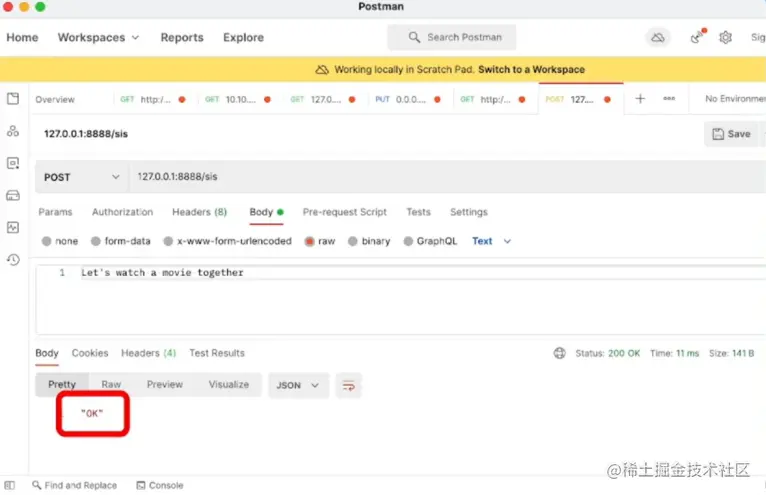The width and height of the screenshot is (766, 495).
Task: Click the Size: 141 B value
Action: 731,353
